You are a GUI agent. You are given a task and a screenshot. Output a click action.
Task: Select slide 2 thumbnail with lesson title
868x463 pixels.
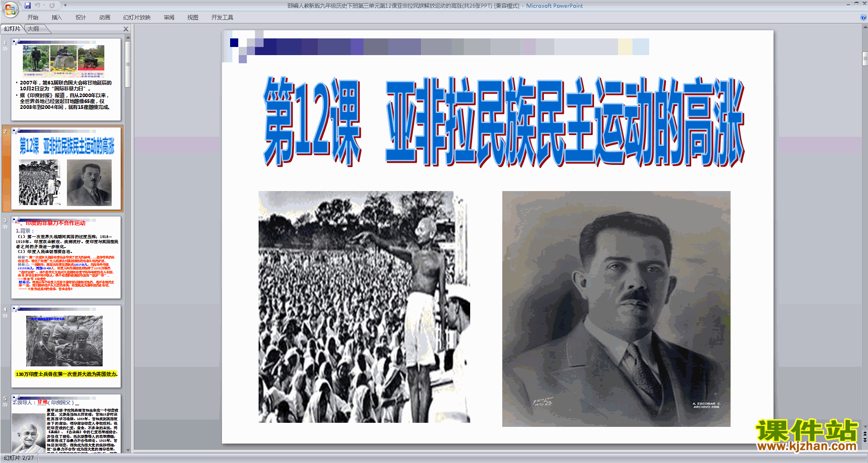coord(66,168)
